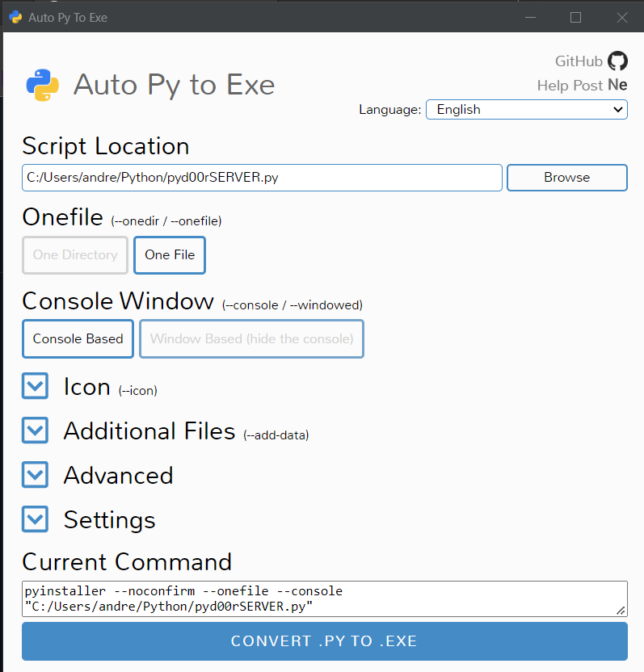
Task: Select the One Directory option
Action: click(75, 255)
